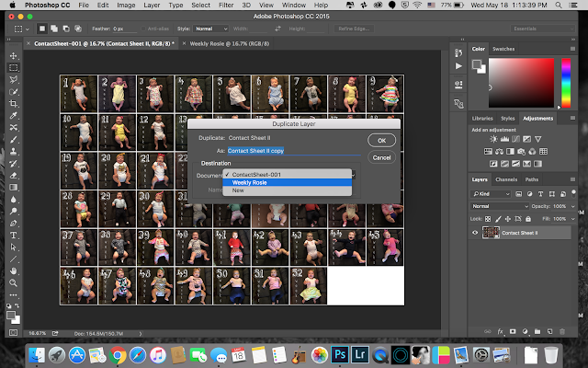
Task: Select the Lasso tool
Action: (14, 80)
